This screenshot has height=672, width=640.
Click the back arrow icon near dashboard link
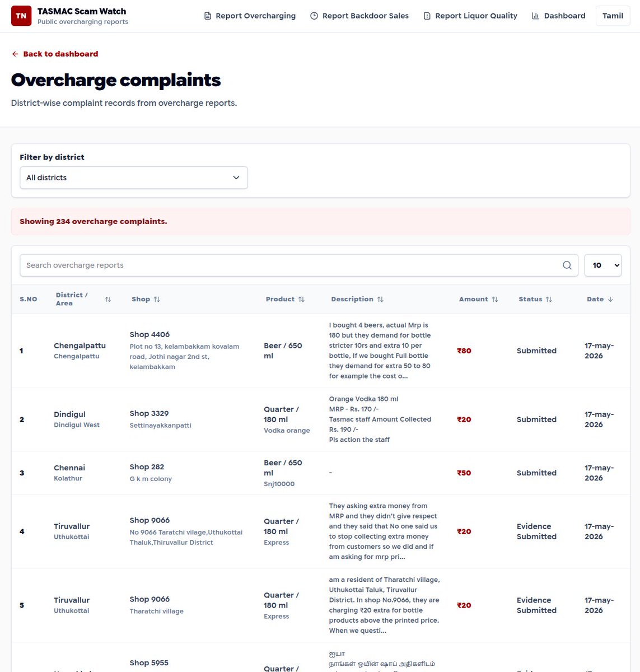tap(15, 54)
